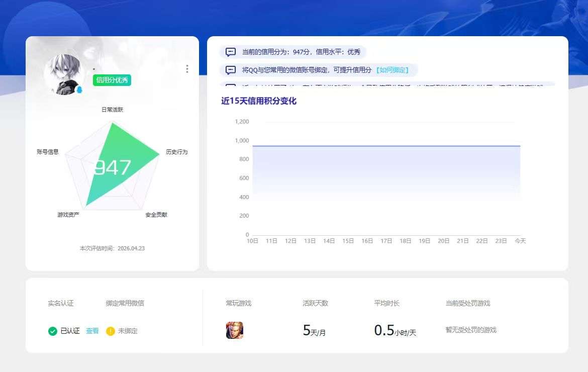Click the 15日 label on chart axis
Image resolution: width=588 pixels, height=372 pixels.
pos(348,241)
